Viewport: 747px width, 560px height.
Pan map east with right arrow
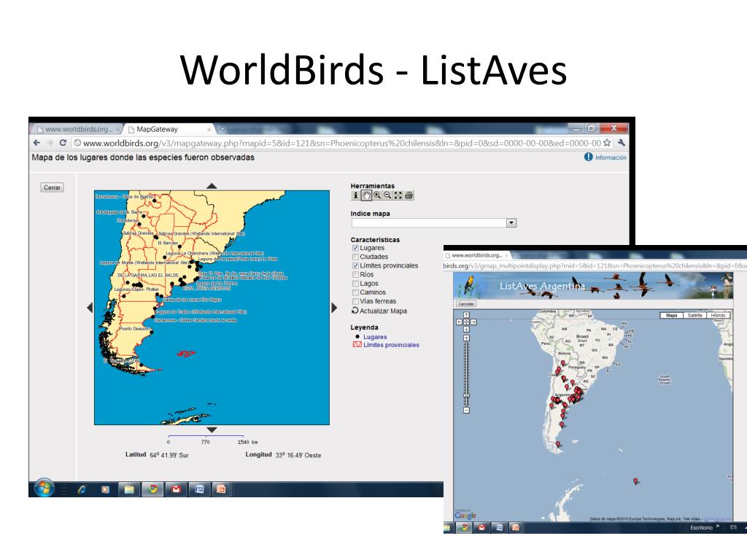334,308
